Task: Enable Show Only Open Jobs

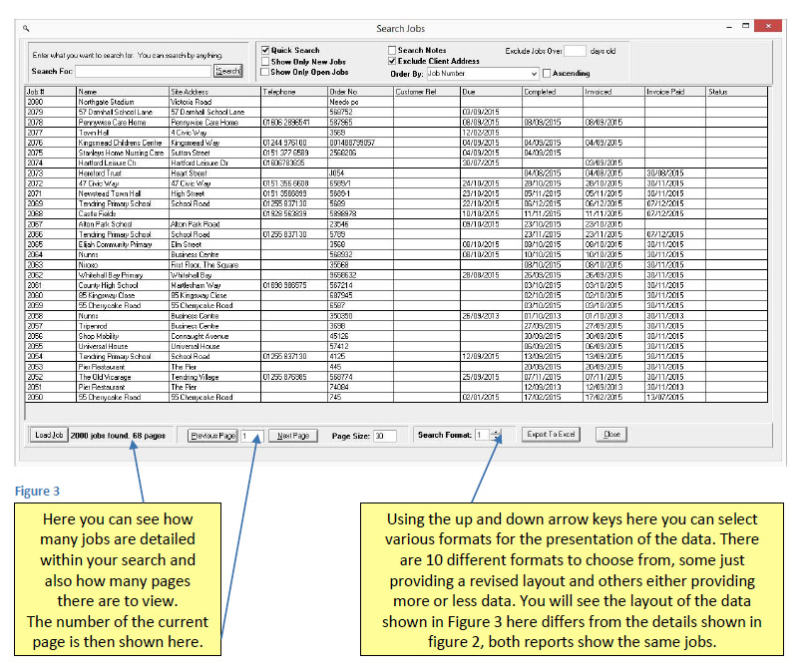Action: pyautogui.click(x=265, y=72)
